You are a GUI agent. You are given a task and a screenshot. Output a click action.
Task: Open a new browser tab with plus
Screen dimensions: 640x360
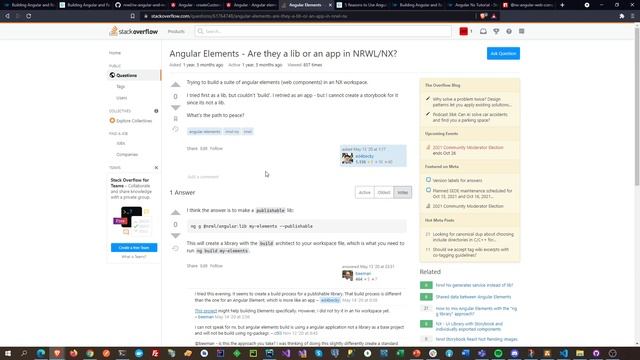pyautogui.click(x=562, y=5)
